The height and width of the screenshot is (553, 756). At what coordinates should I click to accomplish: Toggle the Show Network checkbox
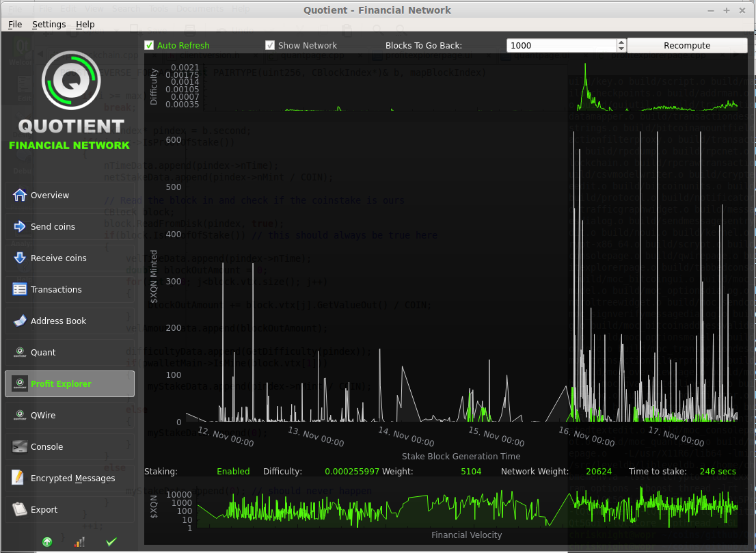270,45
